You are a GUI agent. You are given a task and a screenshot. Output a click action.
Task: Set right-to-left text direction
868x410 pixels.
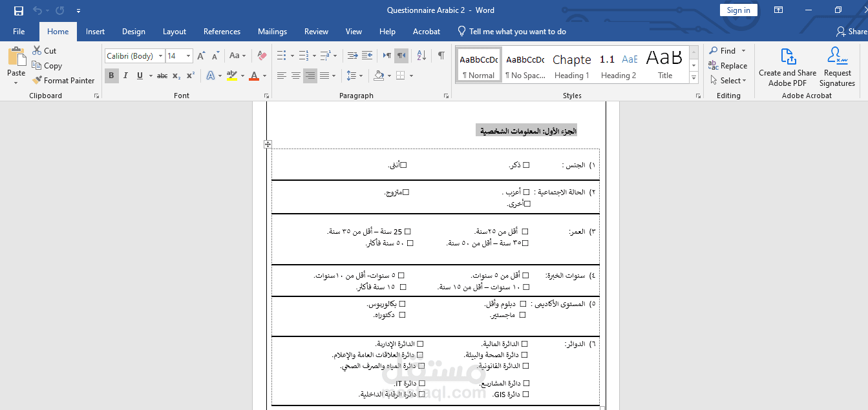tap(401, 56)
